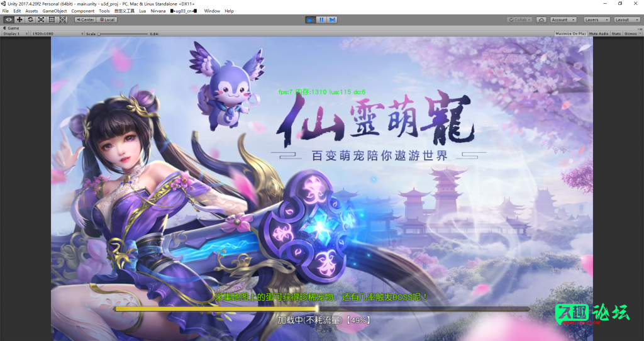Click the Step frame button
Image resolution: width=644 pixels, height=341 pixels.
click(332, 20)
